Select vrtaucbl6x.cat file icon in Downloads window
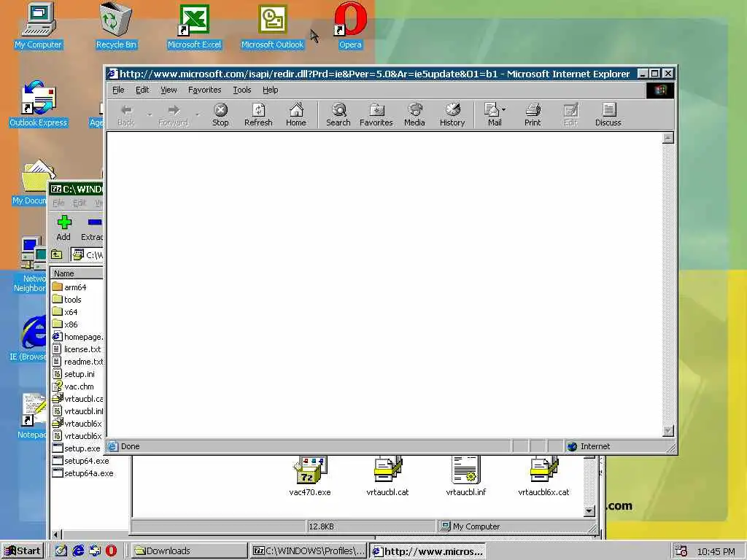This screenshot has width=747, height=560. pyautogui.click(x=543, y=476)
